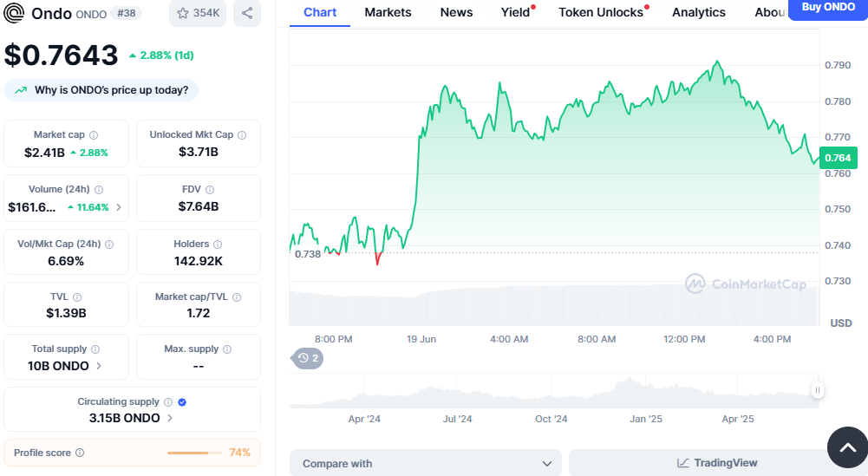This screenshot has width=868, height=476.
Task: Click the Jan '25 label on mini chart
Action: click(645, 419)
